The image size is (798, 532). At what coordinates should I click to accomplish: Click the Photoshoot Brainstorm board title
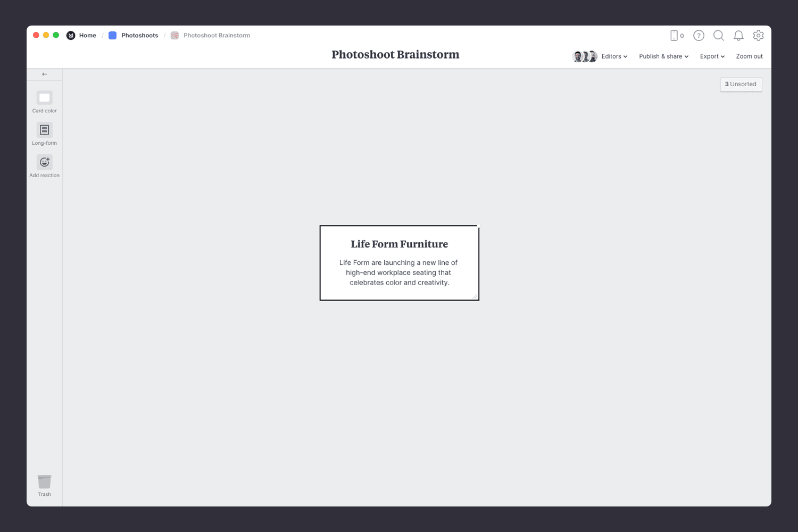click(x=395, y=55)
